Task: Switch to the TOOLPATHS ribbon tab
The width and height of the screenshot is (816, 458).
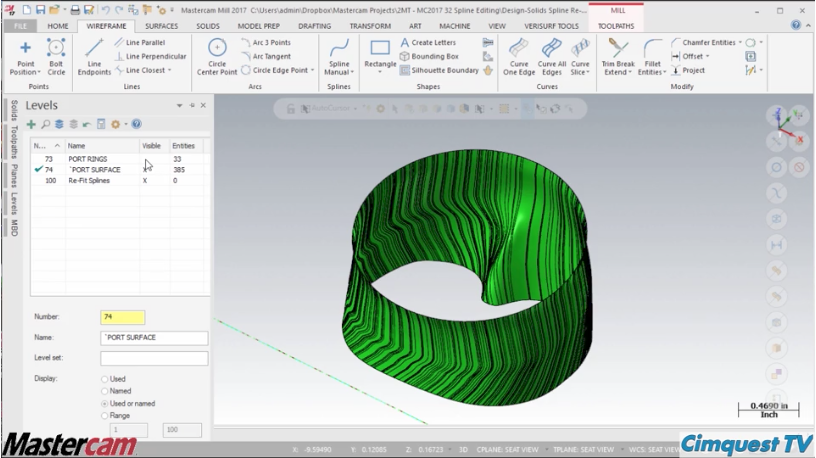Action: click(x=616, y=26)
